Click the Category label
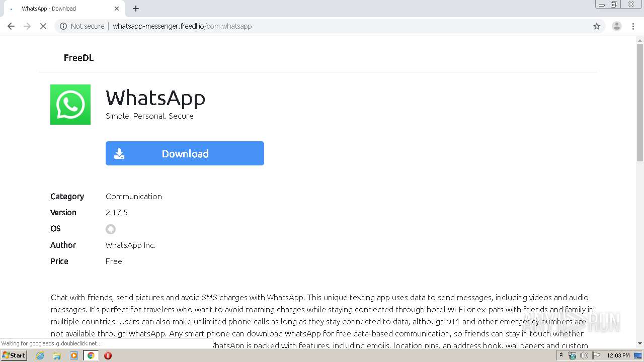Viewport: 644px width, 362px height. click(67, 196)
